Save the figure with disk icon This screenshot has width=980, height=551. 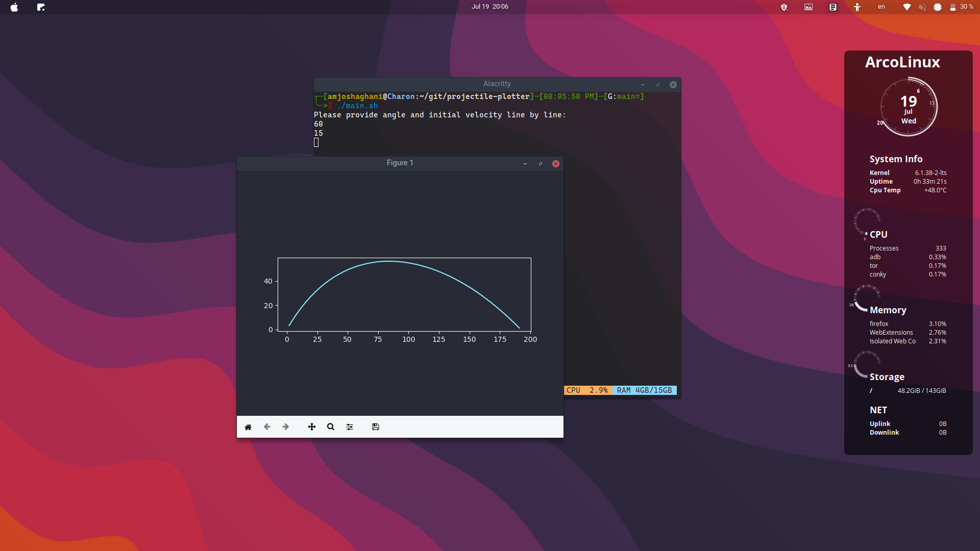[376, 427]
